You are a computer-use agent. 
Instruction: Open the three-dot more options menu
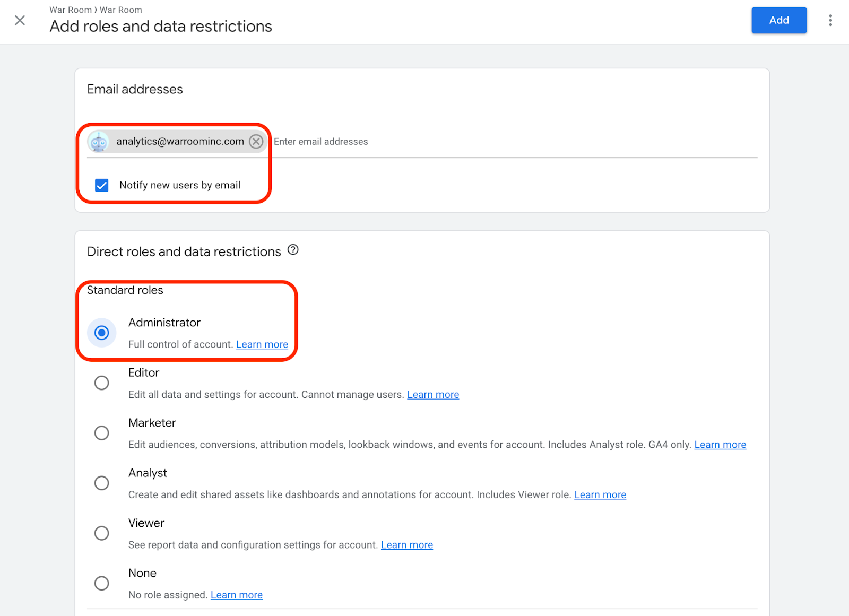[x=830, y=20]
